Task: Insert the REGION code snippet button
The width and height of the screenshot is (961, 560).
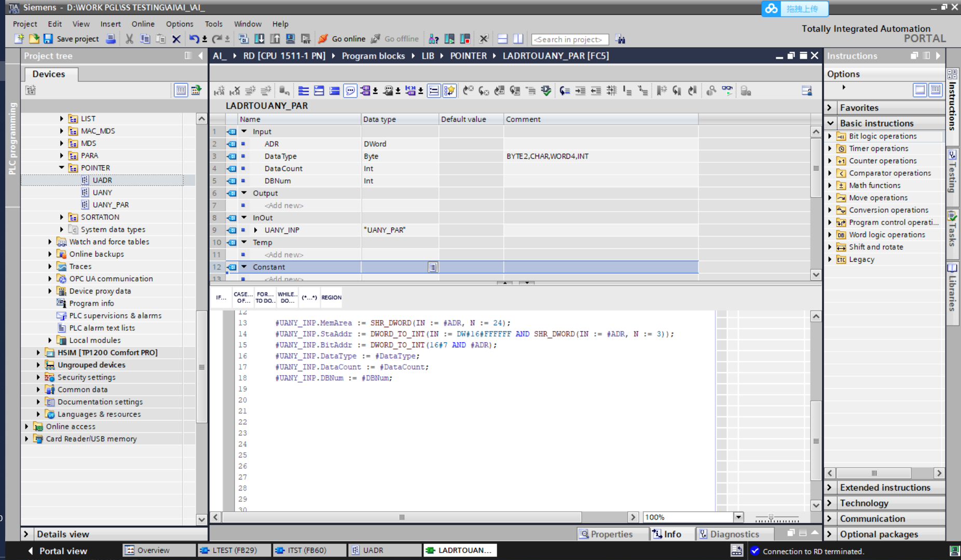Action: (x=331, y=298)
